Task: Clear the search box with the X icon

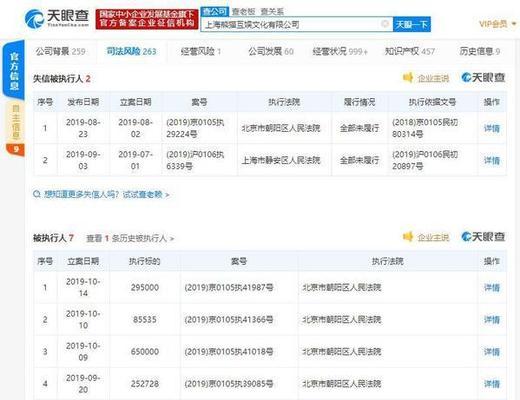Action: [x=385, y=24]
